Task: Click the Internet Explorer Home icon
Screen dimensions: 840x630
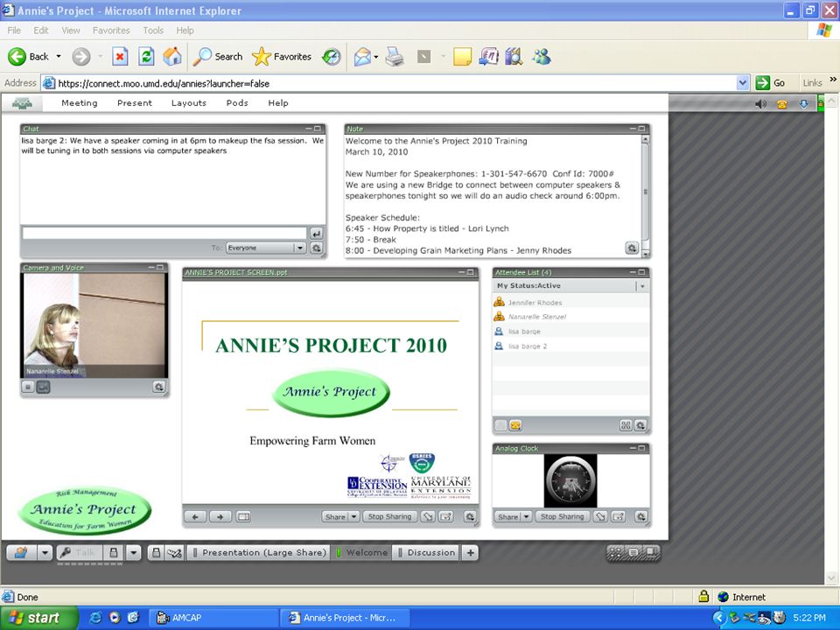Action: pos(172,56)
